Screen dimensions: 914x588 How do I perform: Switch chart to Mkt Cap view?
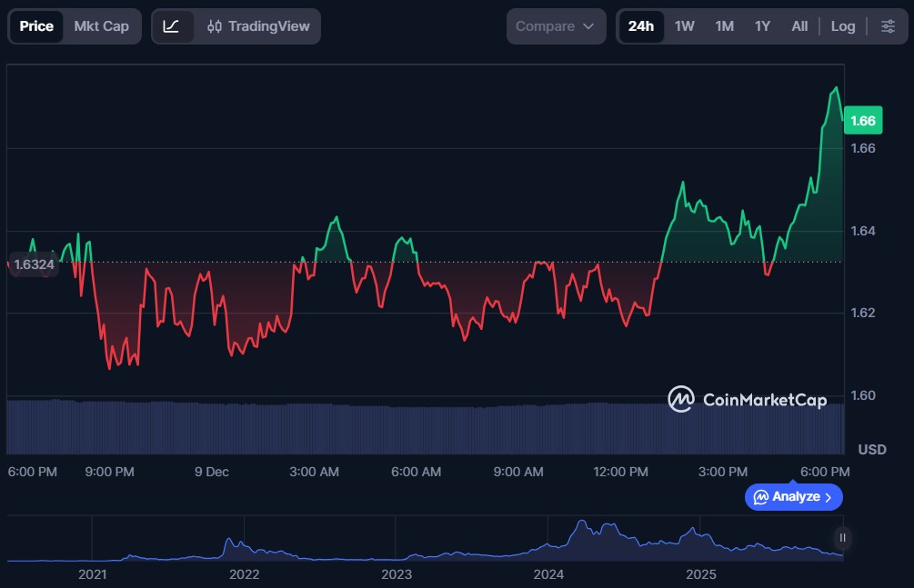(101, 26)
